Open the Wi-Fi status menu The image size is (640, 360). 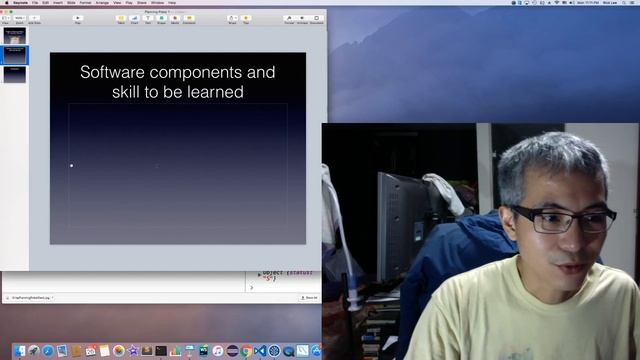556,2
